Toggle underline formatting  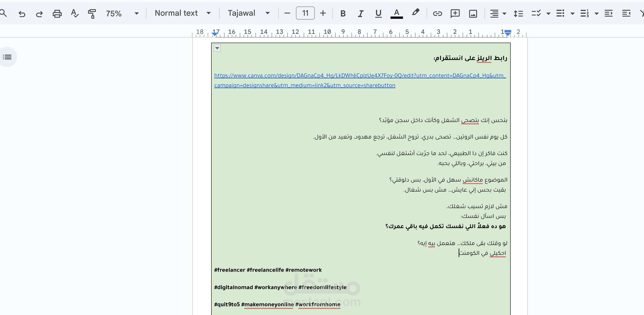click(x=378, y=13)
